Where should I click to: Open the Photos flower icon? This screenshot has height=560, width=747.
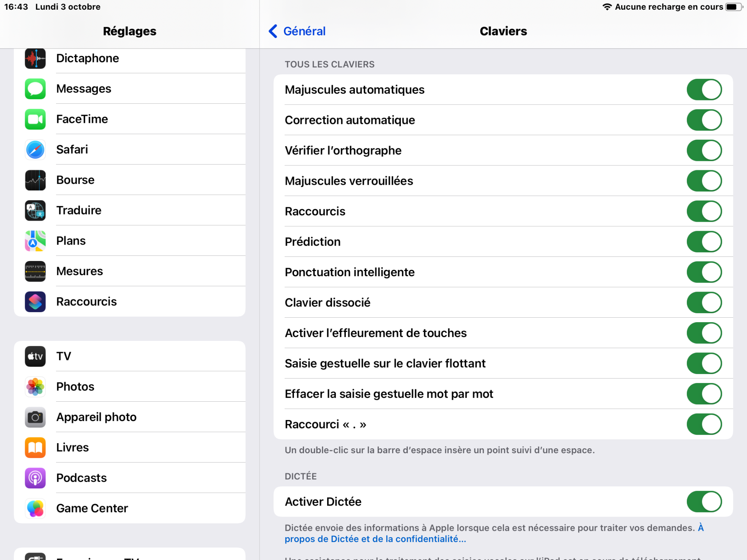click(x=35, y=387)
